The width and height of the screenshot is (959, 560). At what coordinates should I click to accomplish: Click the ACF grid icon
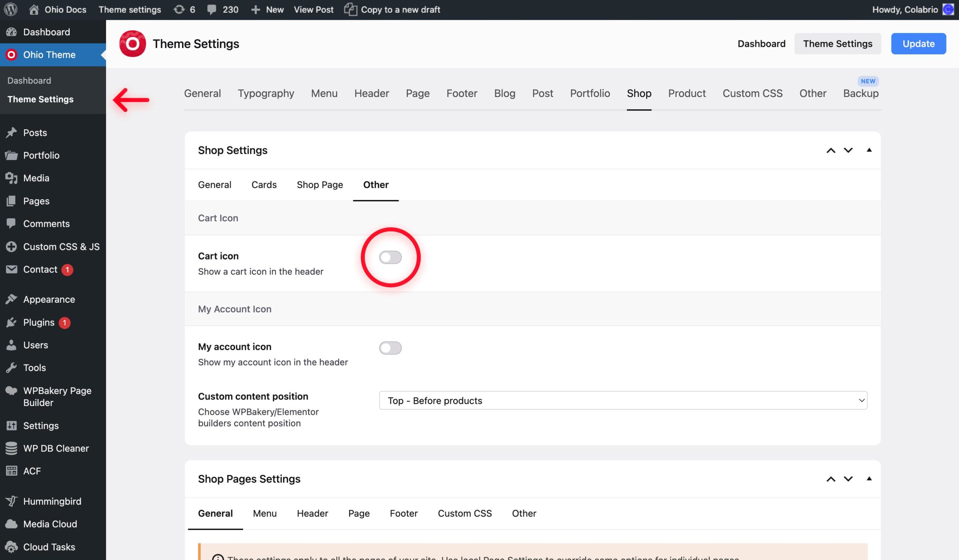pos(11,471)
